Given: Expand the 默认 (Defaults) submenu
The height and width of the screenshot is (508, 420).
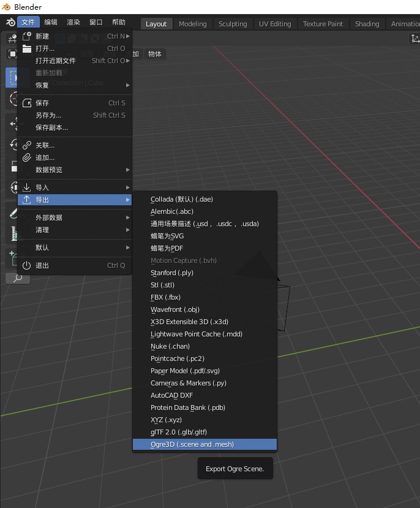Looking at the screenshot, I should pyautogui.click(x=75, y=248).
